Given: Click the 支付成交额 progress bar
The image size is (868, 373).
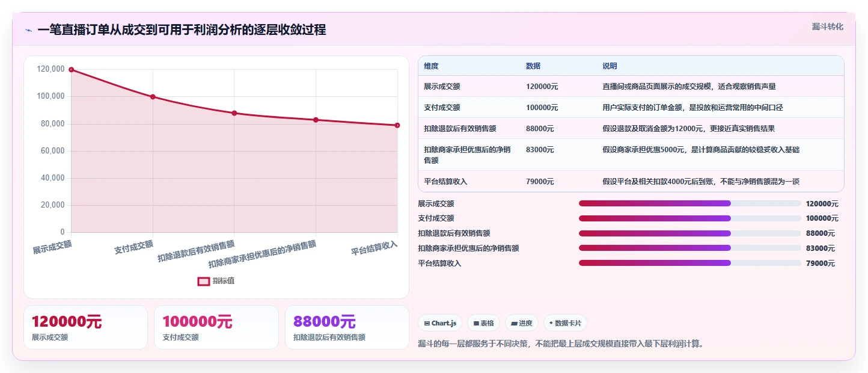Looking at the screenshot, I should 689,218.
